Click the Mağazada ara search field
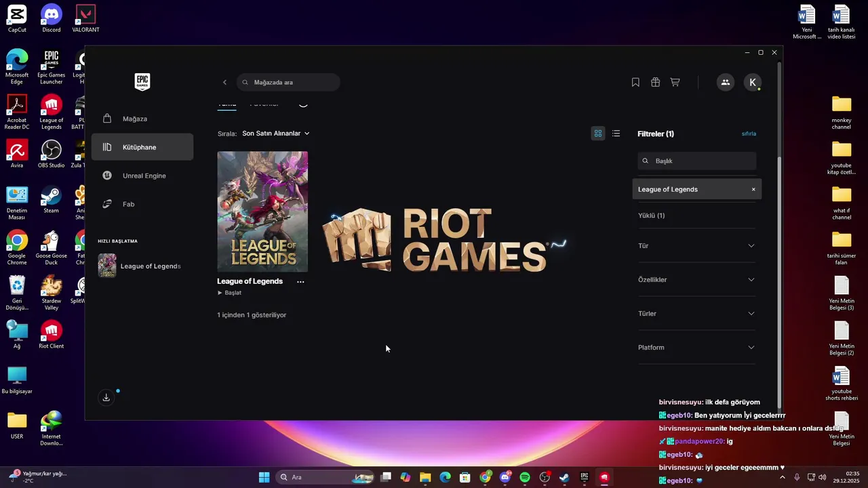The image size is (868, 488). pos(288,82)
